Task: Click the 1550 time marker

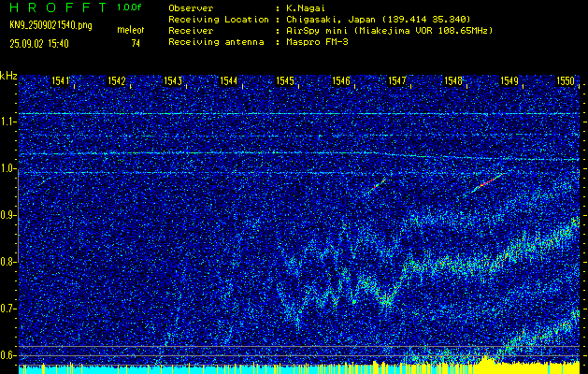Action: 566,80
